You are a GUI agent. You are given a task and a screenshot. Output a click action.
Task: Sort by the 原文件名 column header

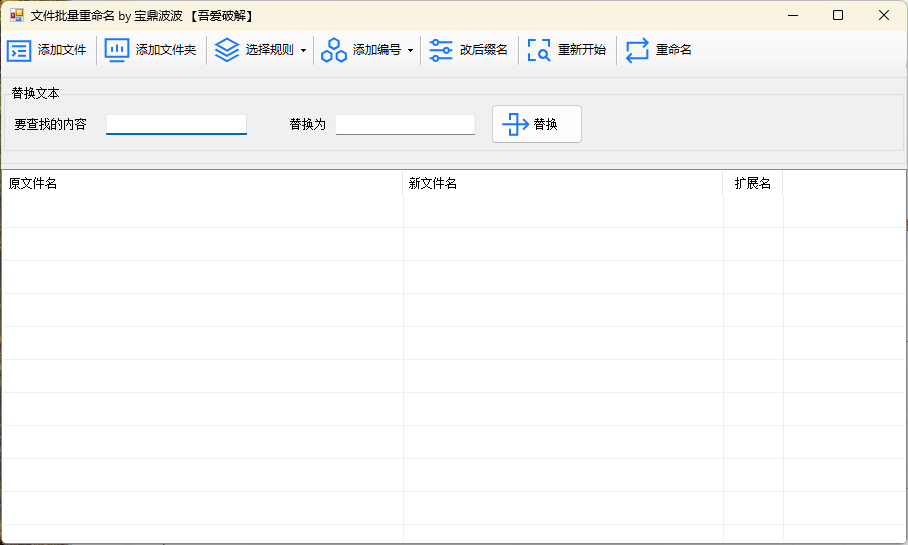[x=200, y=184]
